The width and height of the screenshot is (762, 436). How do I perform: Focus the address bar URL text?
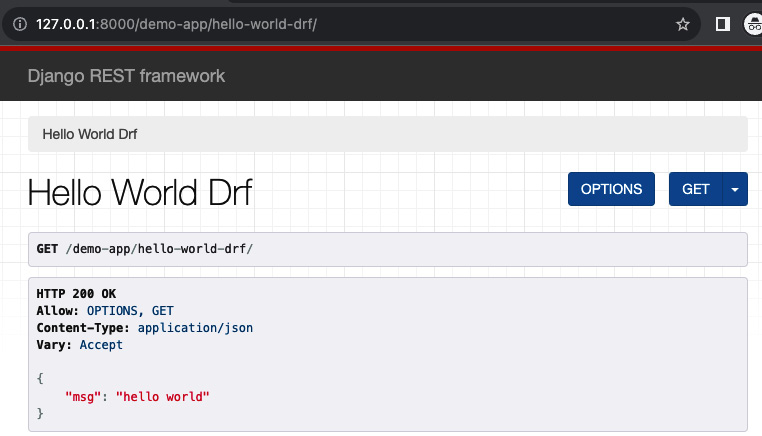[x=176, y=24]
